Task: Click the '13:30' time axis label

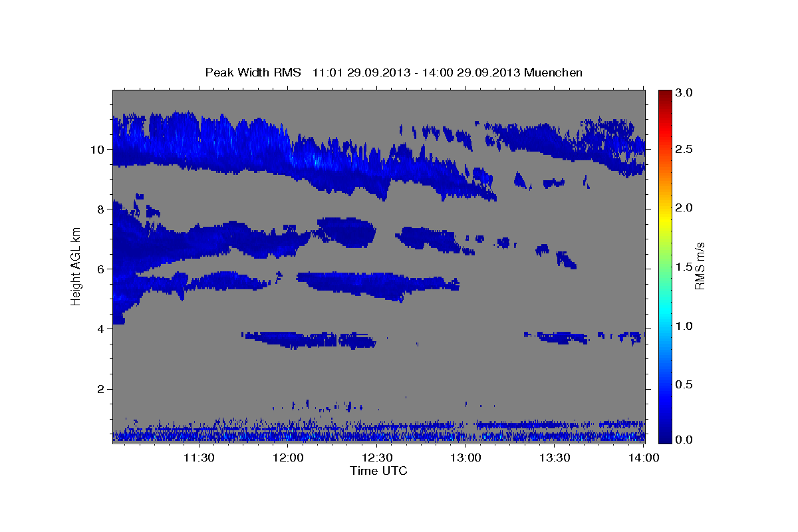Action: click(555, 458)
